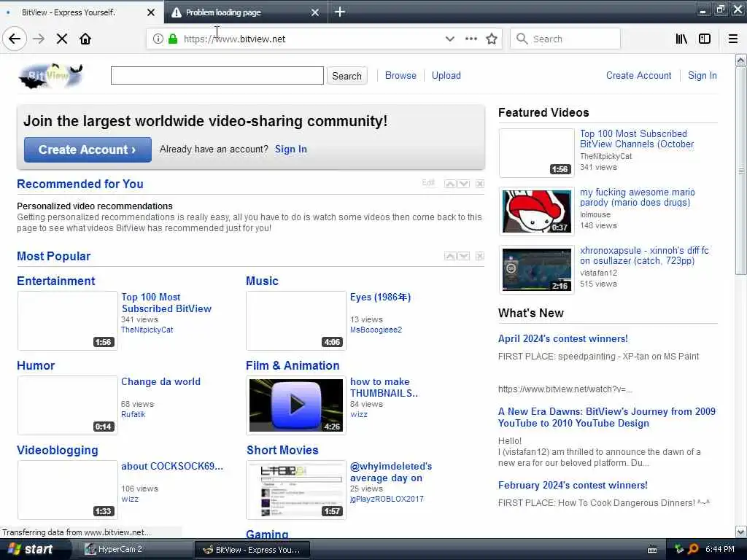Open the Firefox hamburger menu
The image size is (747, 560).
(733, 39)
